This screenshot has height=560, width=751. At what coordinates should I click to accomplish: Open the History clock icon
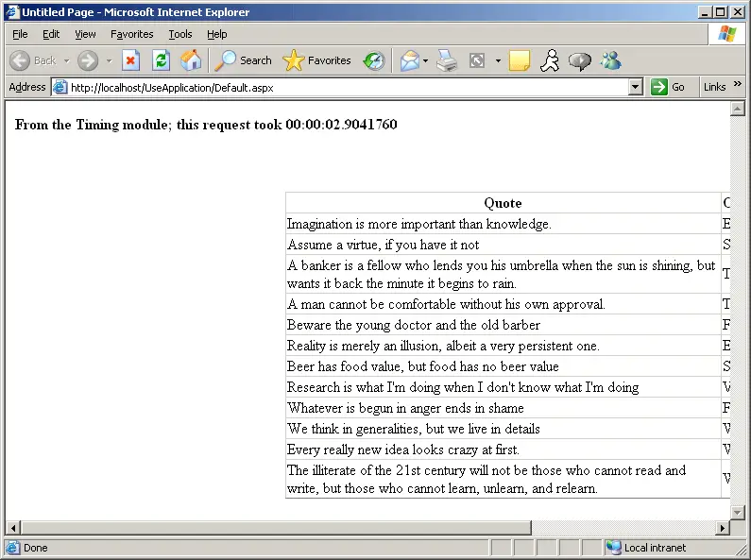(374, 60)
